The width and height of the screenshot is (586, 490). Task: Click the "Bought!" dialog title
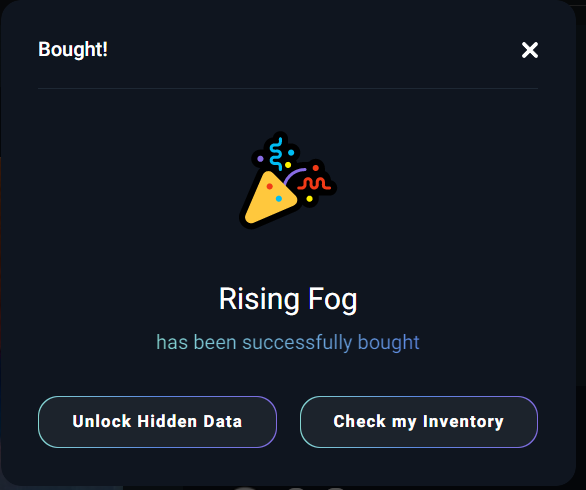[73, 49]
